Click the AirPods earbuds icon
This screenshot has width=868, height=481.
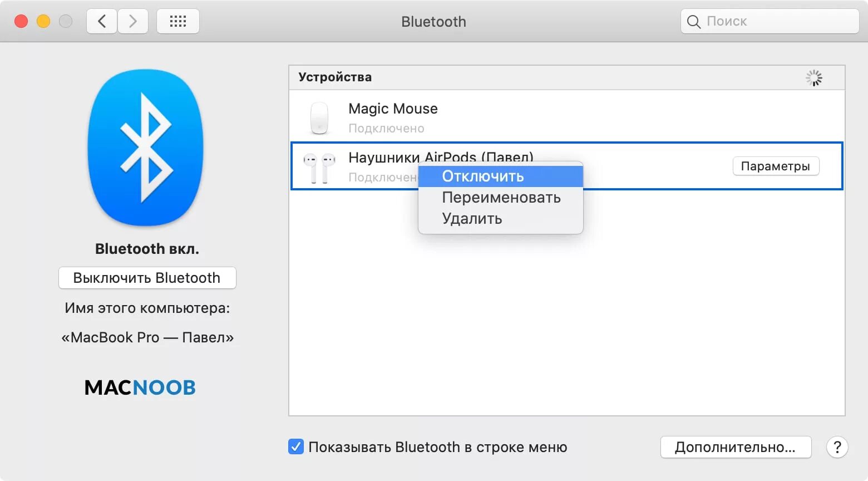coord(319,165)
